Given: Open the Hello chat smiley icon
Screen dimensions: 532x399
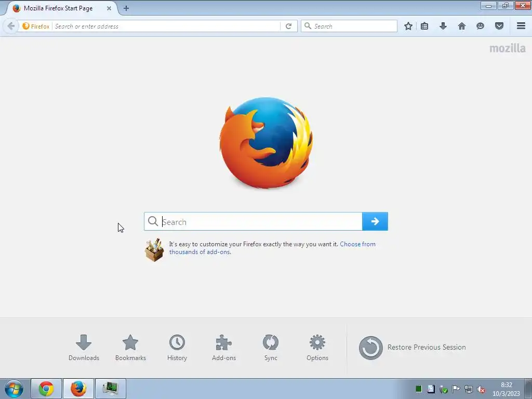Looking at the screenshot, I should pos(480,26).
